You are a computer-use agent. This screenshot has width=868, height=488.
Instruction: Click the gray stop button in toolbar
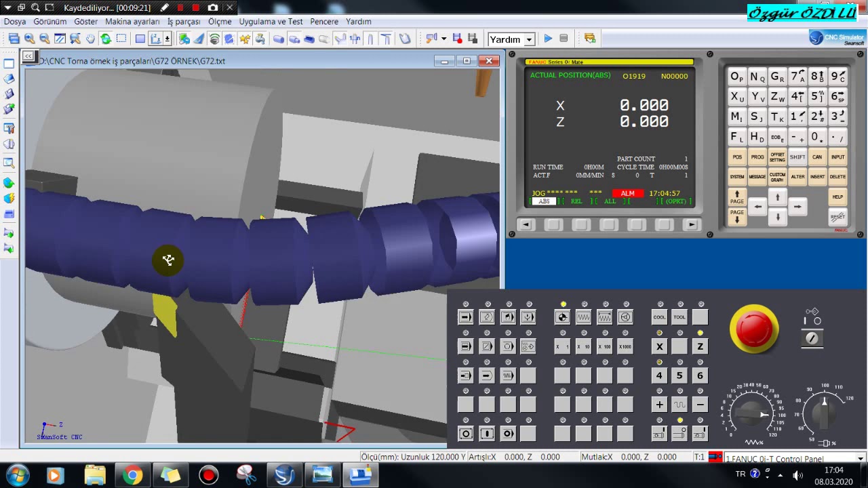tap(564, 39)
